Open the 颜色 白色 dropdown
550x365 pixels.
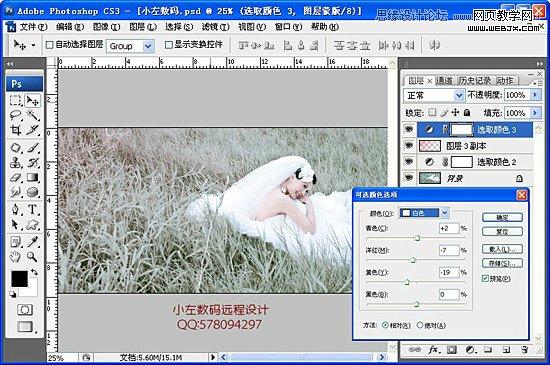444,213
